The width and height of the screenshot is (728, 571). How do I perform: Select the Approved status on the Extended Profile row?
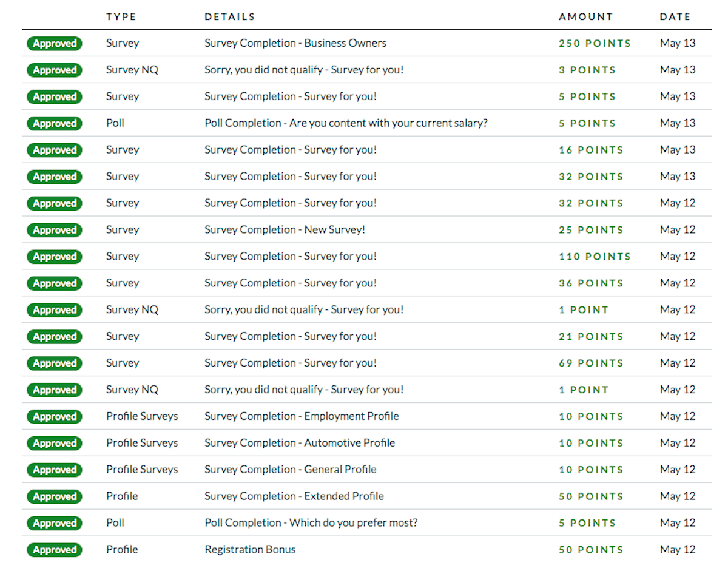[54, 496]
